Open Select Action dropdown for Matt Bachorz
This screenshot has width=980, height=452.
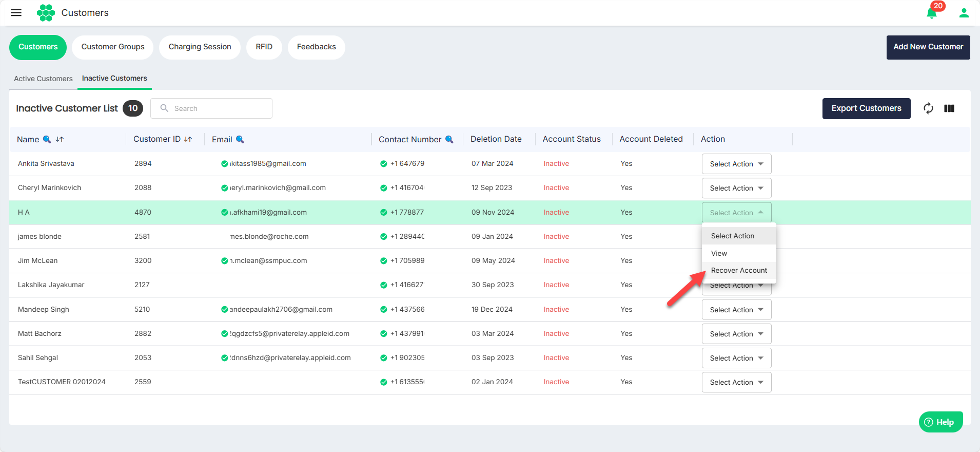736,334
